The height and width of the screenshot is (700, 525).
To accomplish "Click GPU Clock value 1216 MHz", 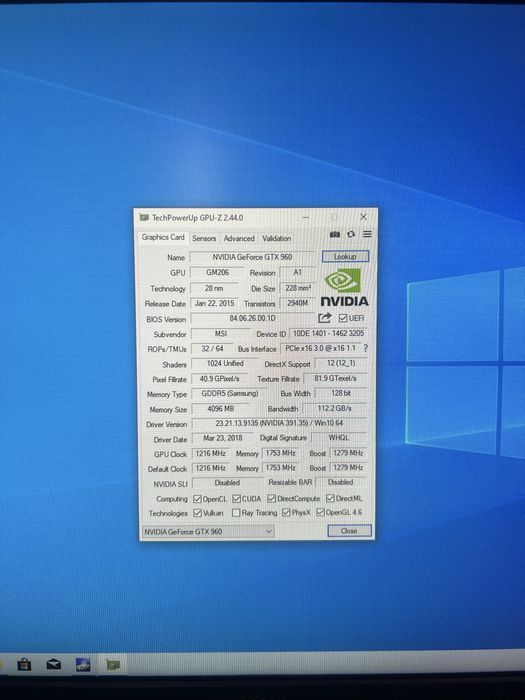I will click(210, 454).
